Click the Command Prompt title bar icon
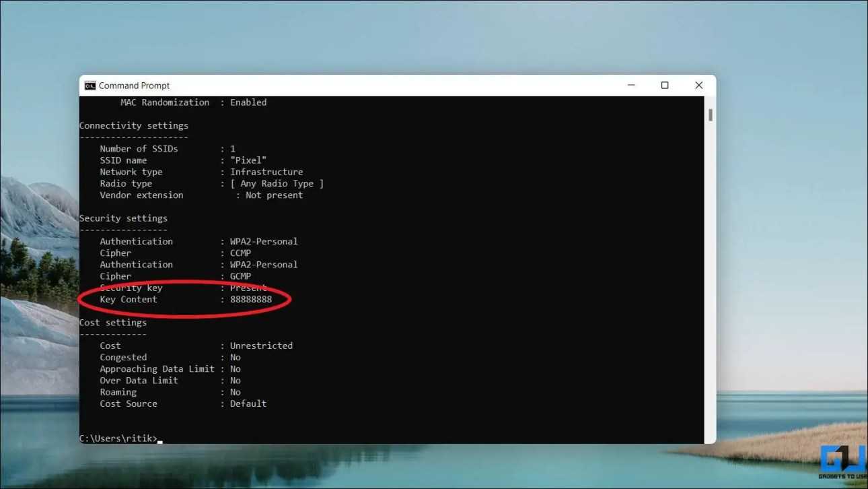This screenshot has width=868, height=489. [x=90, y=86]
